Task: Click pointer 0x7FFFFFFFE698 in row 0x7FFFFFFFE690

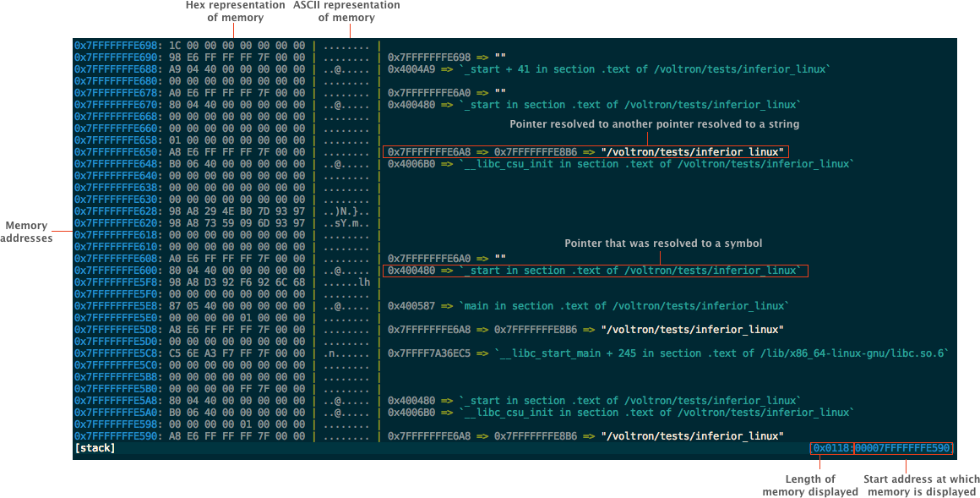Action: (429, 57)
